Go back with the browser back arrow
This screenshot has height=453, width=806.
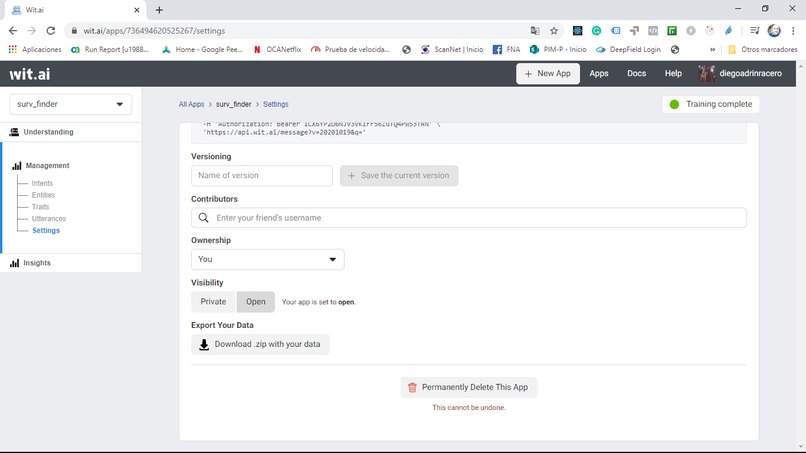point(13,31)
